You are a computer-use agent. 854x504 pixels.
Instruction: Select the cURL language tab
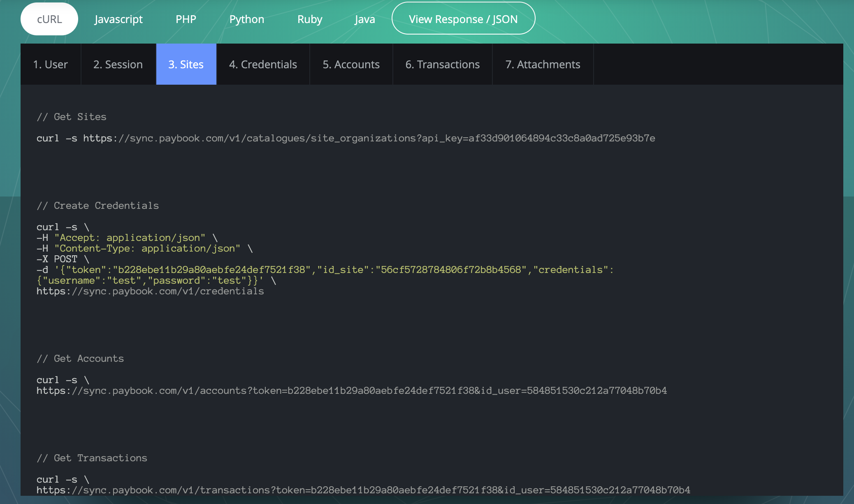[49, 19]
